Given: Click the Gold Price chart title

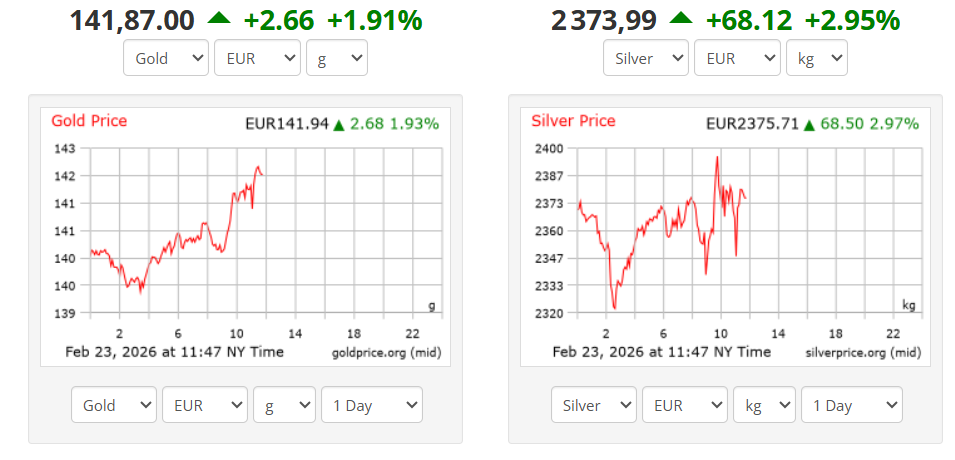Looking at the screenshot, I should coord(89,121).
